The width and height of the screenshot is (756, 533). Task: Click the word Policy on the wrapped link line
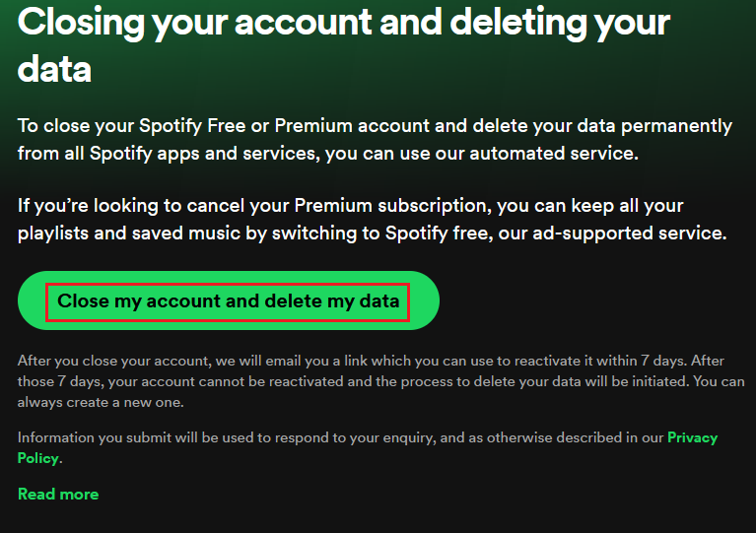(x=38, y=458)
